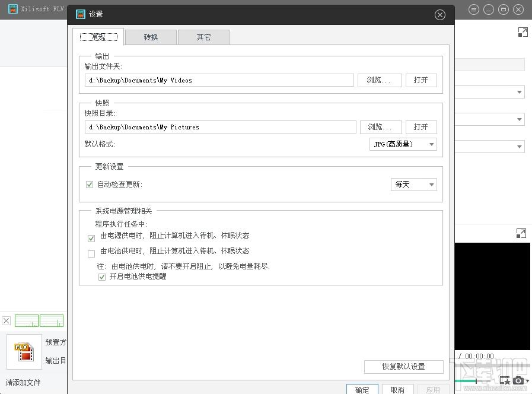This screenshot has height=394, width=532.
Task: Open the 每天 update frequency dropdown
Action: pyautogui.click(x=413, y=185)
